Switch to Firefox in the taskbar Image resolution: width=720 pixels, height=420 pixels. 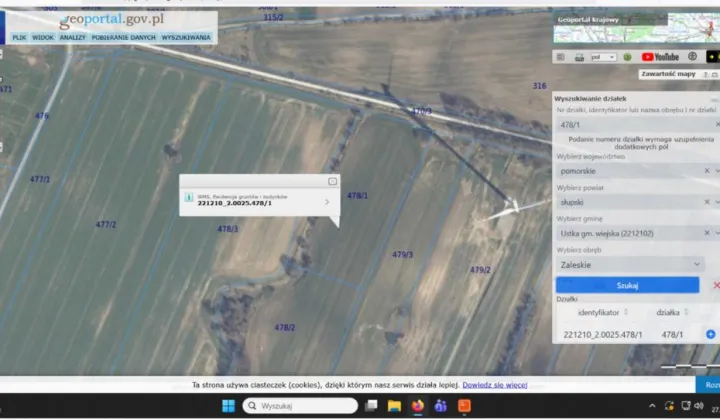(x=417, y=406)
